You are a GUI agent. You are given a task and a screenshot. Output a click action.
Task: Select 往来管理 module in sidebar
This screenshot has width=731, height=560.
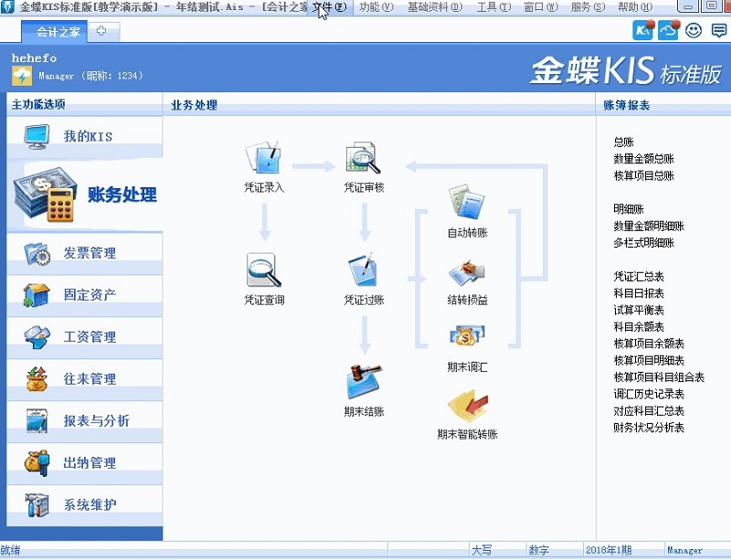coord(85,378)
